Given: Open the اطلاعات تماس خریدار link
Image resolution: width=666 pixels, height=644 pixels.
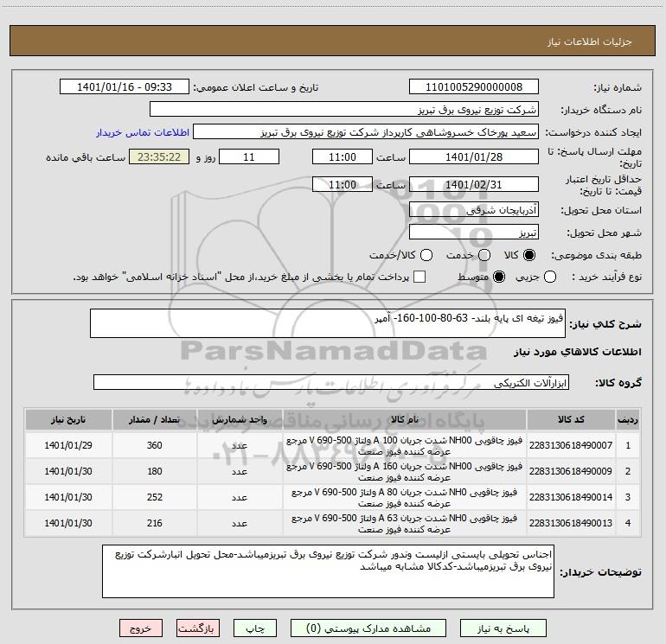Looking at the screenshot, I should pyautogui.click(x=143, y=132).
